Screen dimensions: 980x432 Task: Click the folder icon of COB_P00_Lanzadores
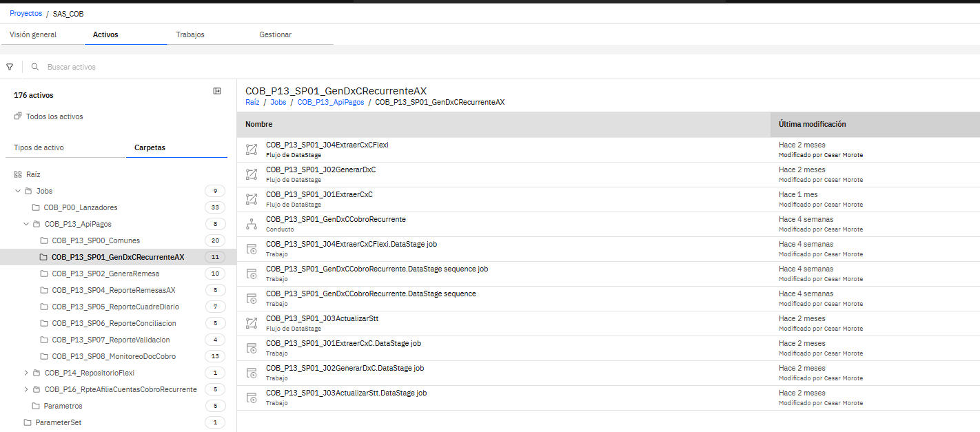pos(36,207)
